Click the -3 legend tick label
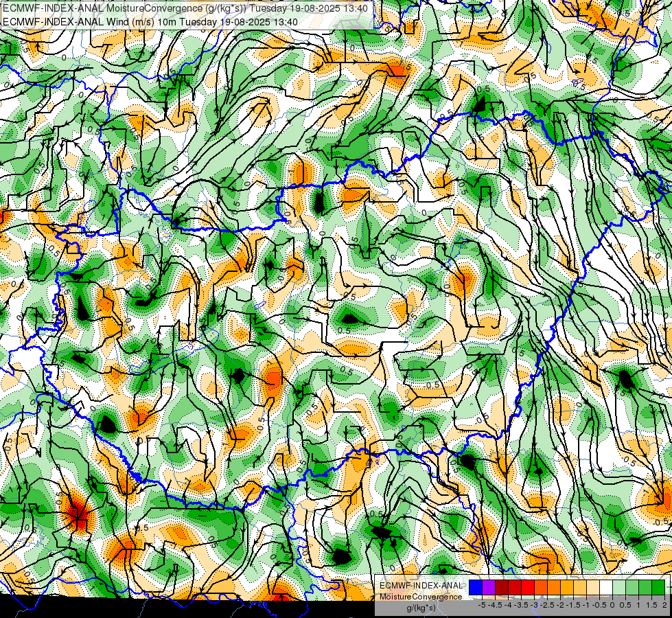 point(535,605)
